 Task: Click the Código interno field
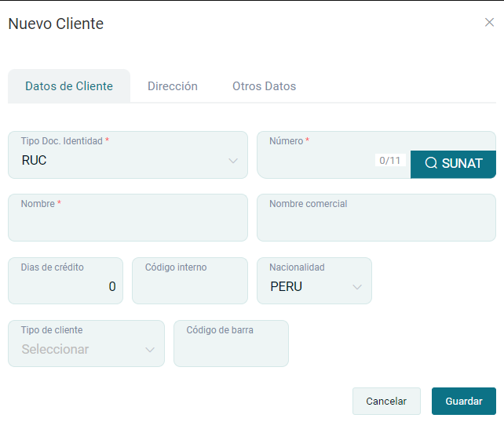(189, 287)
